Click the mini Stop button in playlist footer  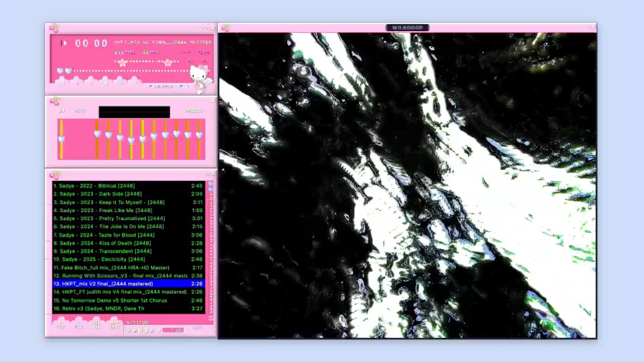pos(146,330)
